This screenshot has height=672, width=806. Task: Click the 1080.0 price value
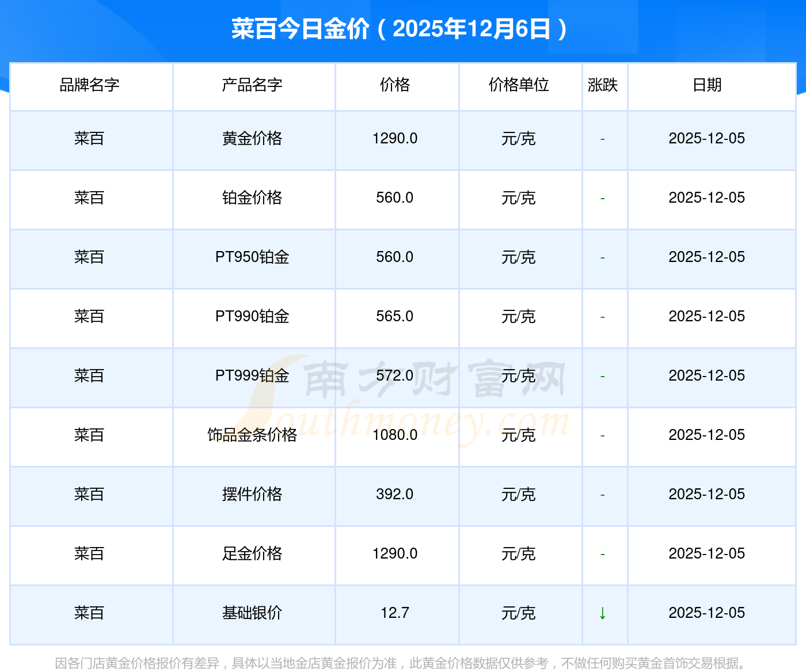[395, 435]
